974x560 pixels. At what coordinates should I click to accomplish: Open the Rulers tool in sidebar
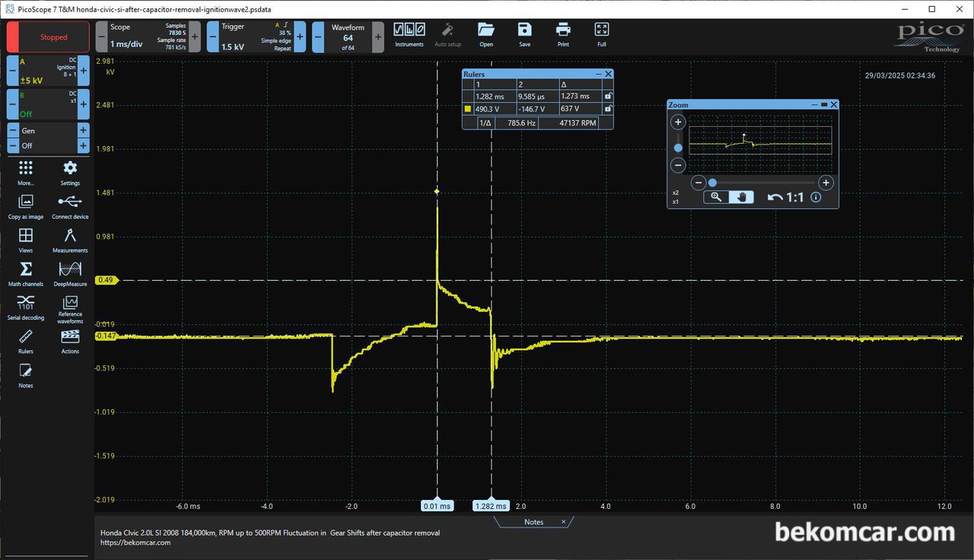[26, 341]
